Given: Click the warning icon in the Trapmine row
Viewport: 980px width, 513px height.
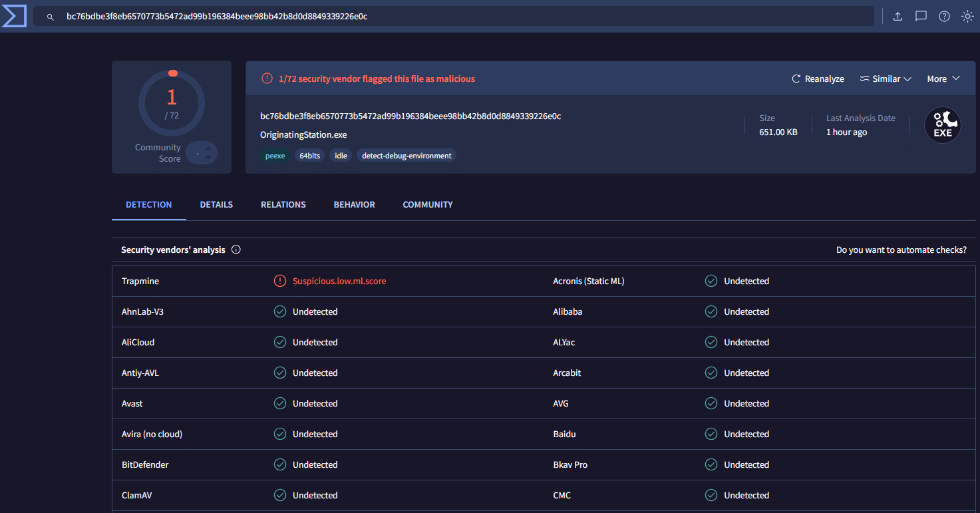Looking at the screenshot, I should (x=280, y=281).
